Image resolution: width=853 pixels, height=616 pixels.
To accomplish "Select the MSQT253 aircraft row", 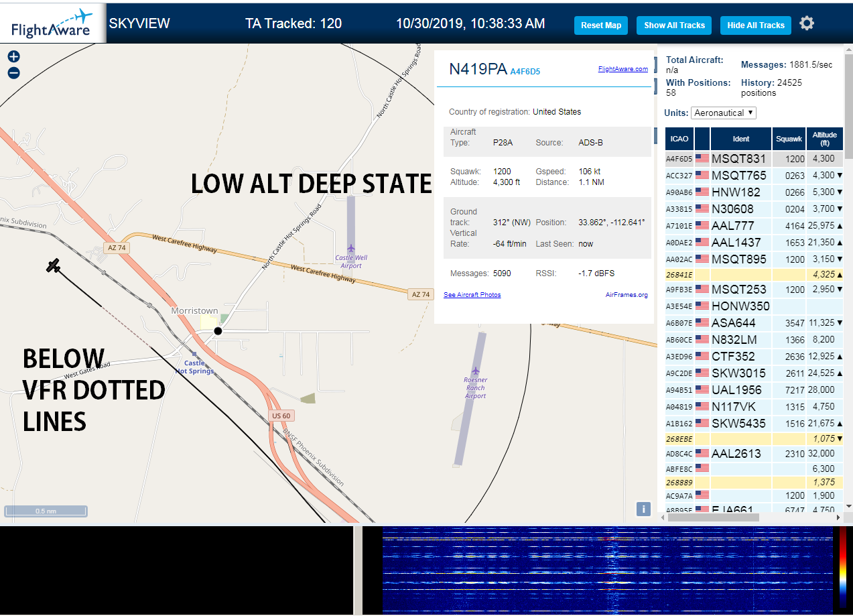I will [x=754, y=290].
